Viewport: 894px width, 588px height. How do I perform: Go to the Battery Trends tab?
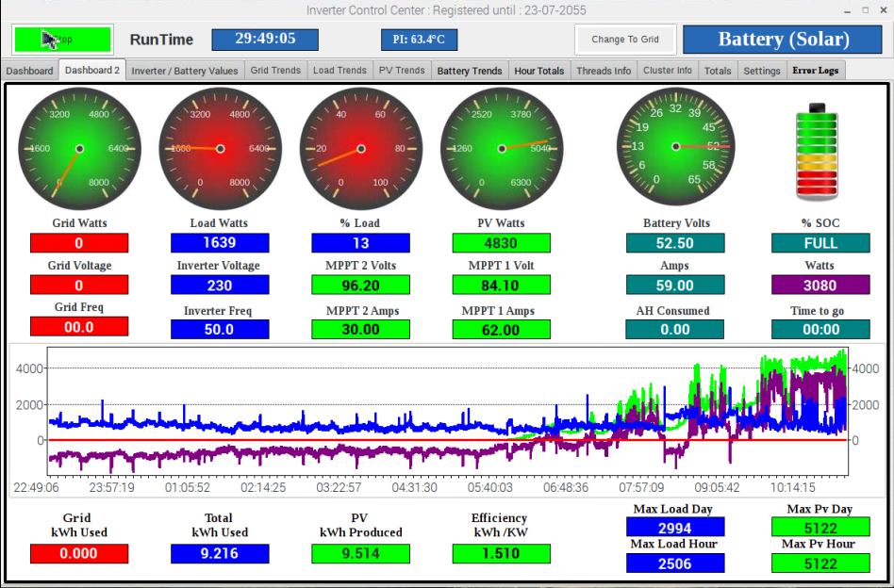click(x=470, y=71)
